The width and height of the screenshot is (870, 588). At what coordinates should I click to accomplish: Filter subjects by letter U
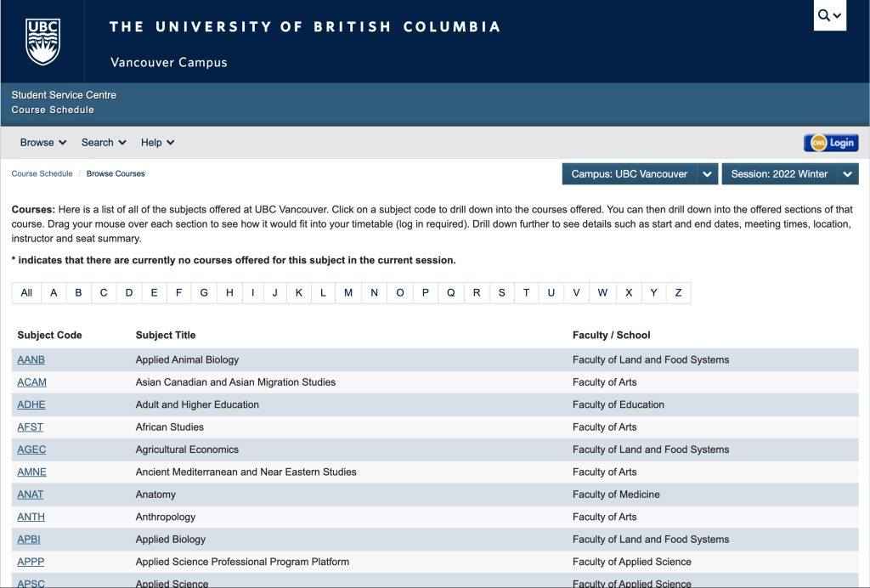tap(551, 293)
